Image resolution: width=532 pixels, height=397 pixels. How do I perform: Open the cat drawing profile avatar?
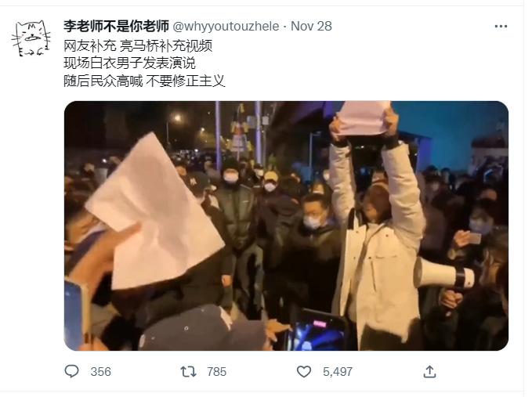coord(31,38)
